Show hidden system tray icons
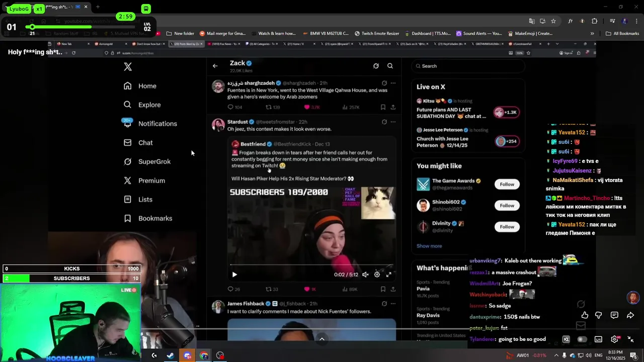 [555, 355]
